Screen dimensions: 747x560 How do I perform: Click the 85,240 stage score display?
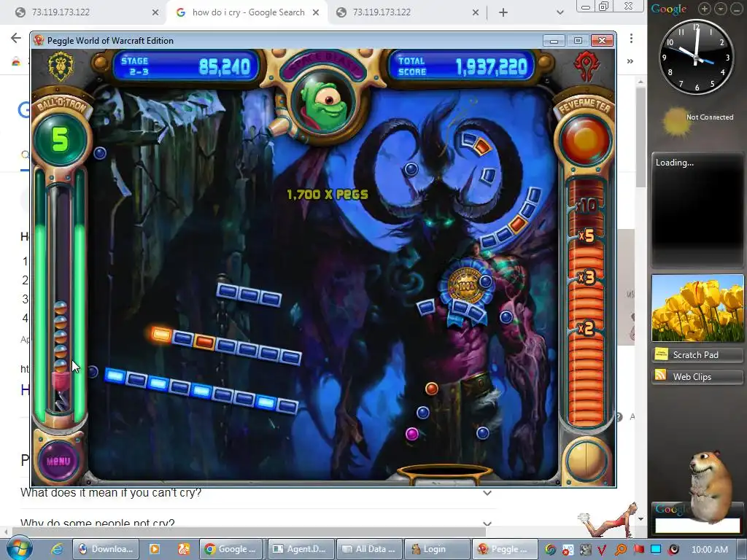click(224, 66)
